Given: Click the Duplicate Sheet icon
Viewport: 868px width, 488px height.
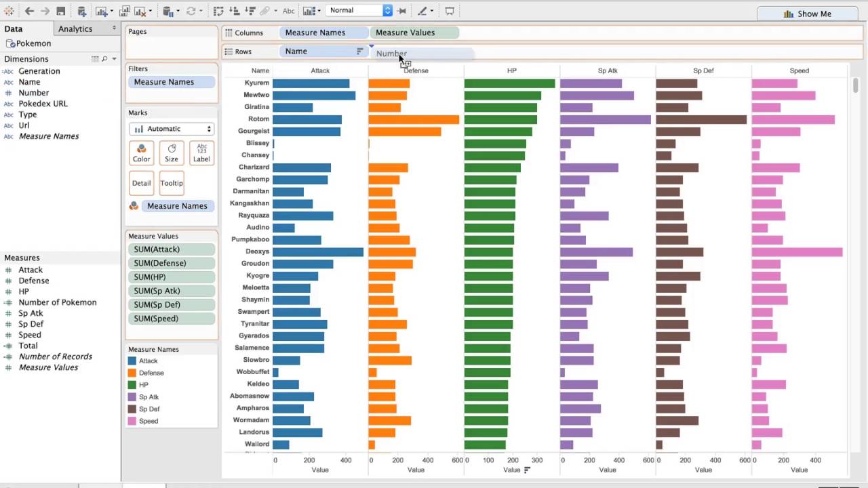Looking at the screenshot, I should point(125,11).
